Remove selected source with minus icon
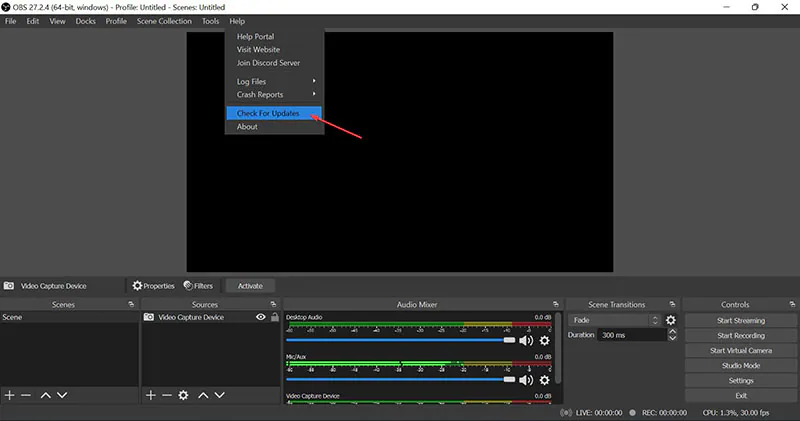Image resolution: width=800 pixels, height=421 pixels. (167, 395)
